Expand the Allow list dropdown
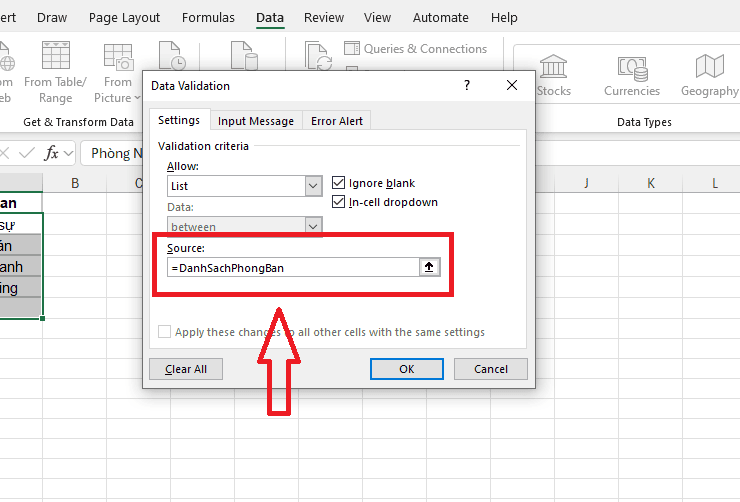 click(313, 186)
